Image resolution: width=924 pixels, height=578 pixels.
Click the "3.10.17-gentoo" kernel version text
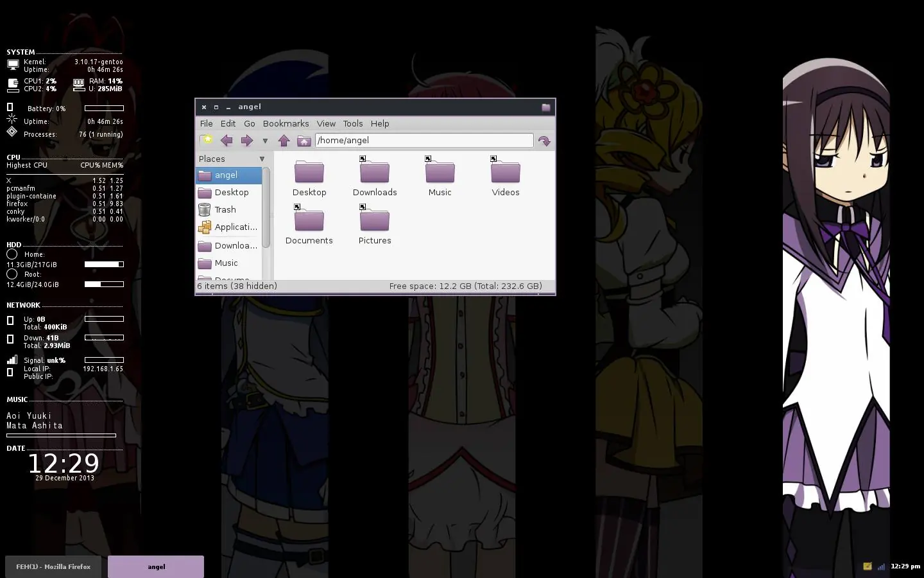[x=98, y=62]
